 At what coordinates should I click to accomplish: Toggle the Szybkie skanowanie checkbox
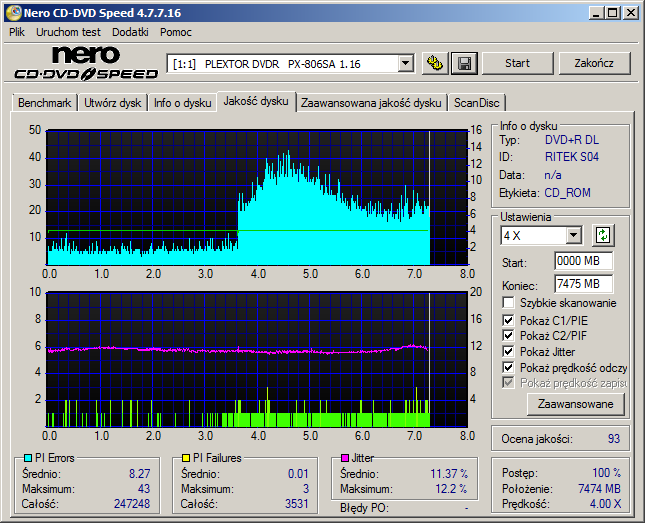pos(508,303)
